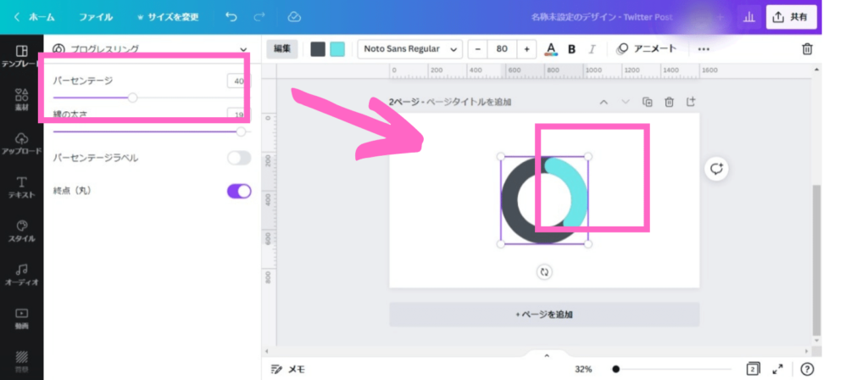Open the 素材 elements sidebar tab
Viewport: 868px width, 380px height.
[21, 100]
